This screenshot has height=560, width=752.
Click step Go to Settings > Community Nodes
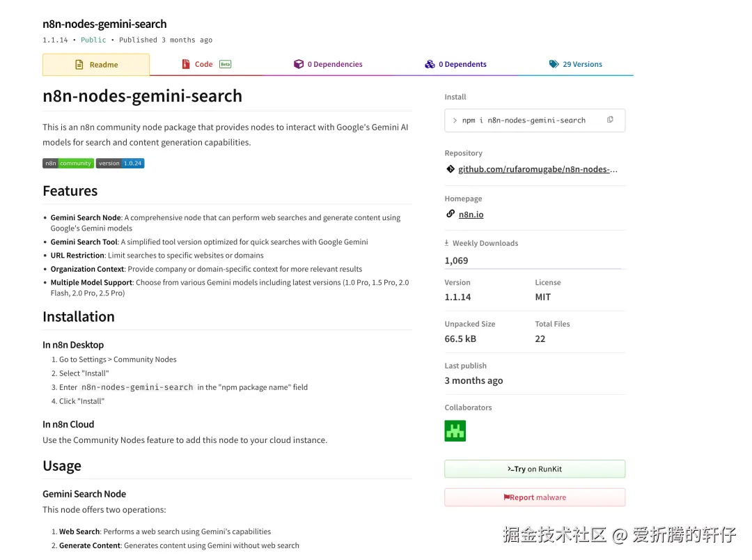(118, 359)
